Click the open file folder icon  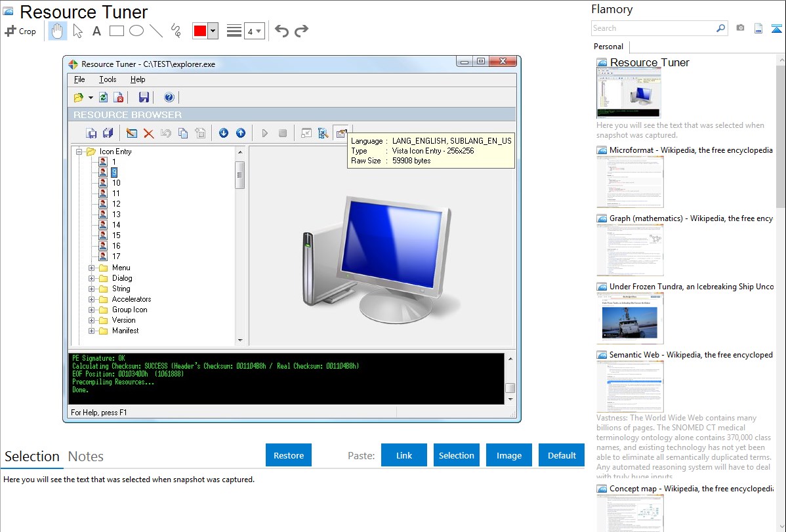pos(79,97)
